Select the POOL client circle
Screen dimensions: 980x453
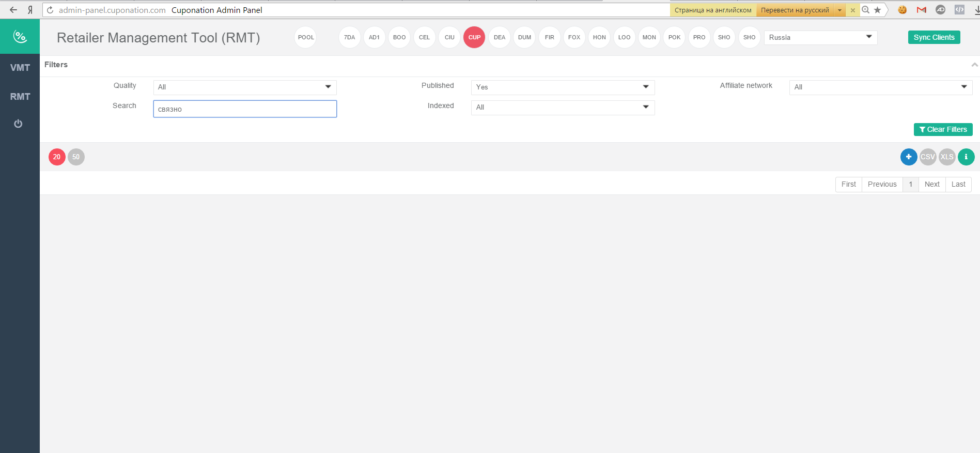coord(305,37)
